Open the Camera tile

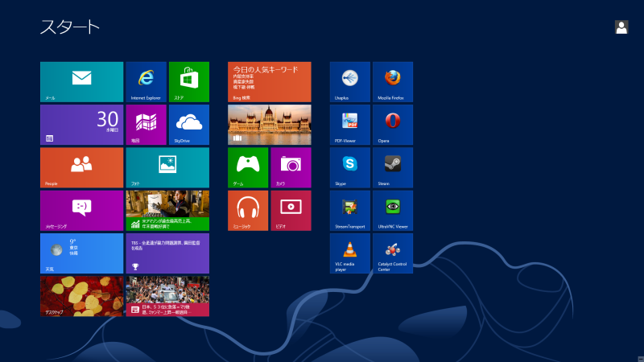click(x=291, y=167)
